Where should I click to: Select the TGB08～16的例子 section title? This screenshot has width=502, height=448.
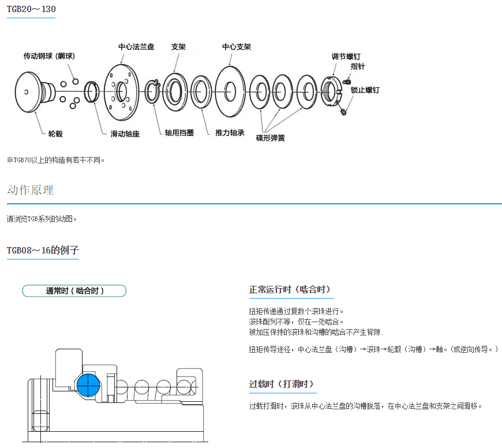pos(43,251)
